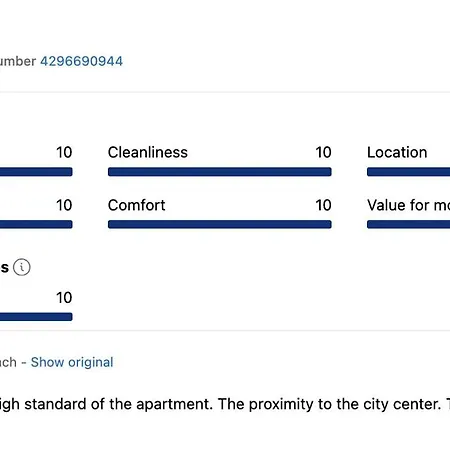Click the Location rating bar

pos(408,172)
